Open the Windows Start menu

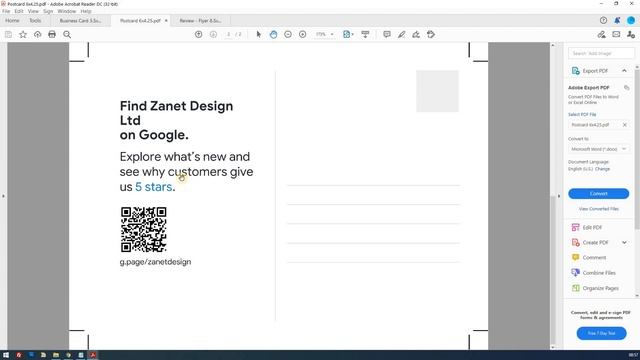(6, 355)
